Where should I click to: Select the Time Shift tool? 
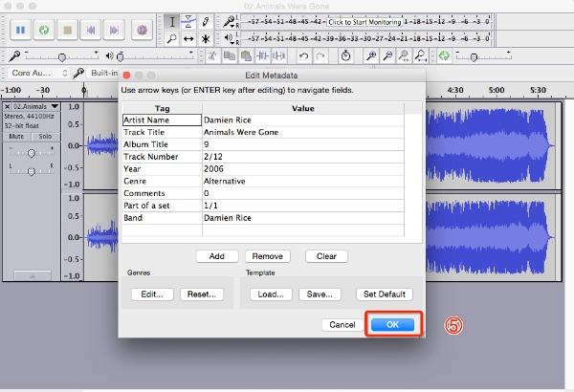pyautogui.click(x=188, y=39)
